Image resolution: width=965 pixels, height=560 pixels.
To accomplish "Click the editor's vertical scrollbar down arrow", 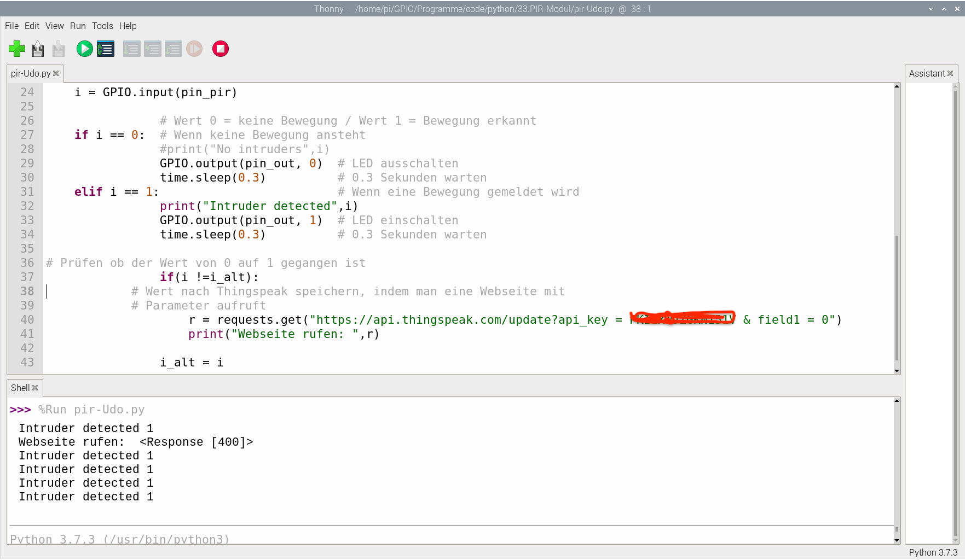I will 897,371.
